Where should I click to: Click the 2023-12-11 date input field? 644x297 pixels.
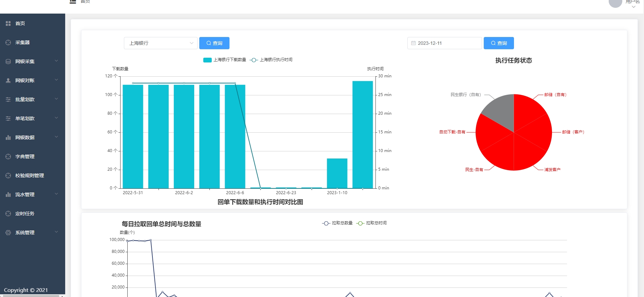coord(444,43)
